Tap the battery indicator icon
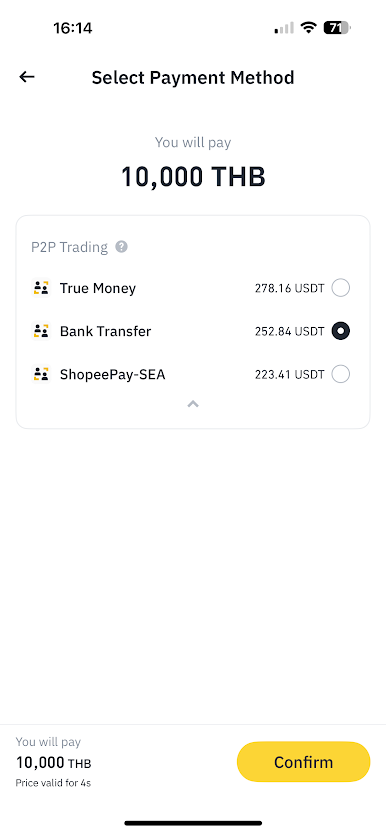The height and width of the screenshot is (834, 386). coord(337,28)
